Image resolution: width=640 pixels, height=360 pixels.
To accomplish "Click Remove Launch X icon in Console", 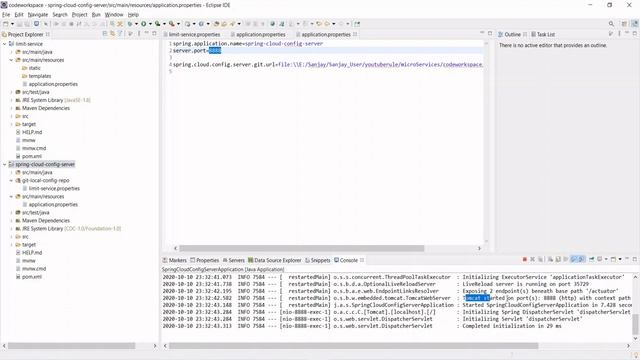I will (x=532, y=260).
